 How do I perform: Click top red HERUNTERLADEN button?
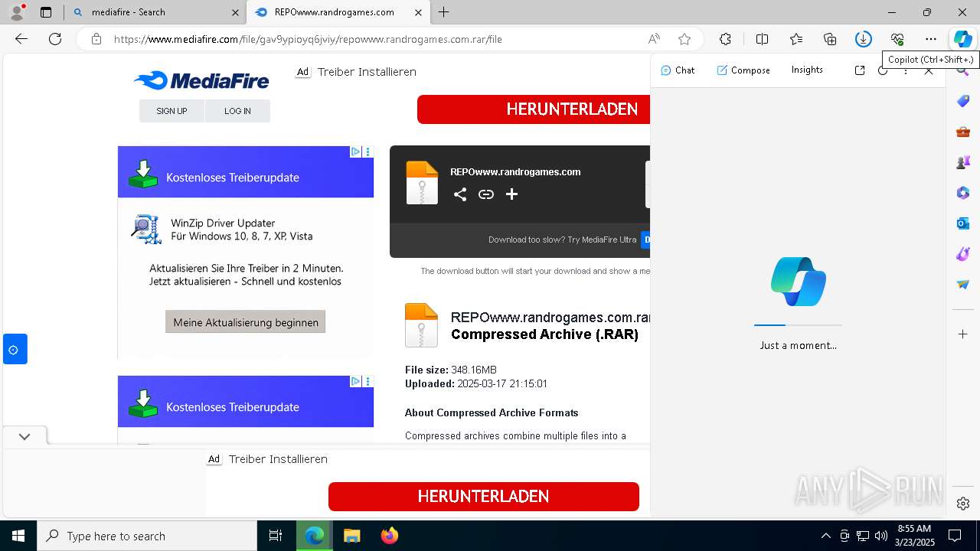point(534,109)
